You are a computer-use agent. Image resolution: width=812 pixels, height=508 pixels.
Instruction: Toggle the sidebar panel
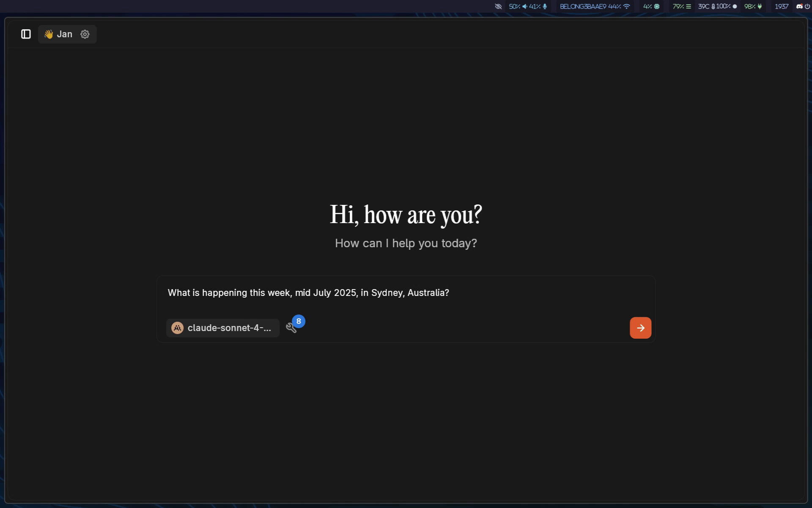(25, 34)
